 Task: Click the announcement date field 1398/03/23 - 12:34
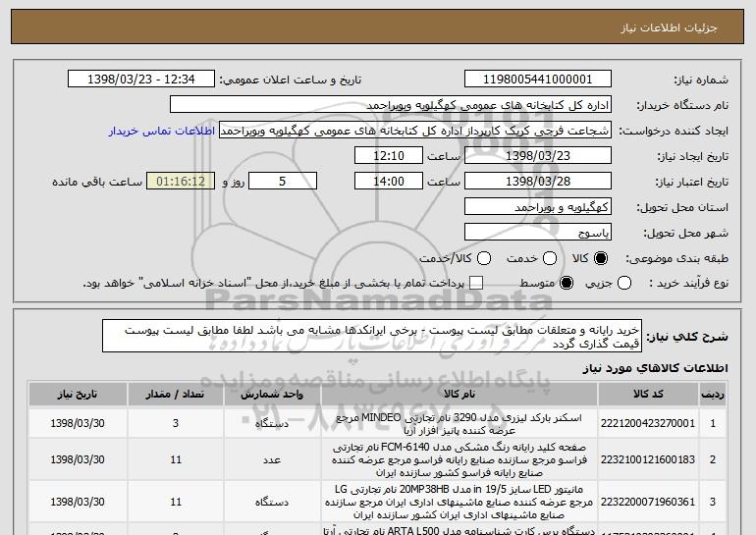click(x=141, y=80)
